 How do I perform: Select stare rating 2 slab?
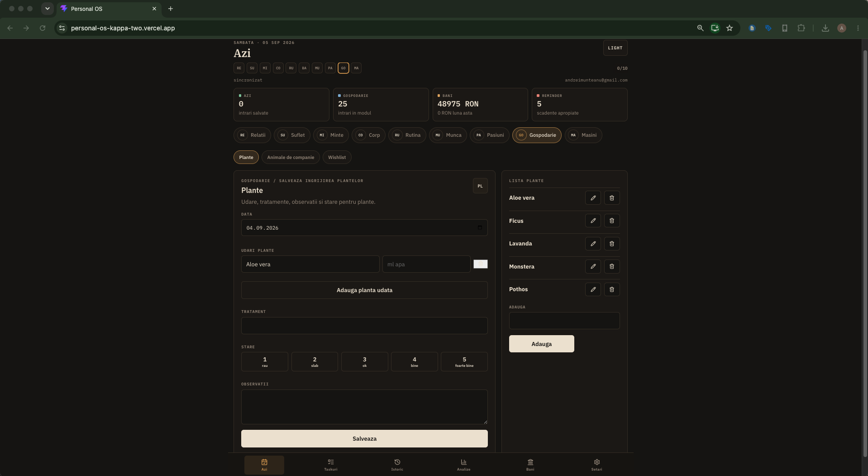pos(315,362)
